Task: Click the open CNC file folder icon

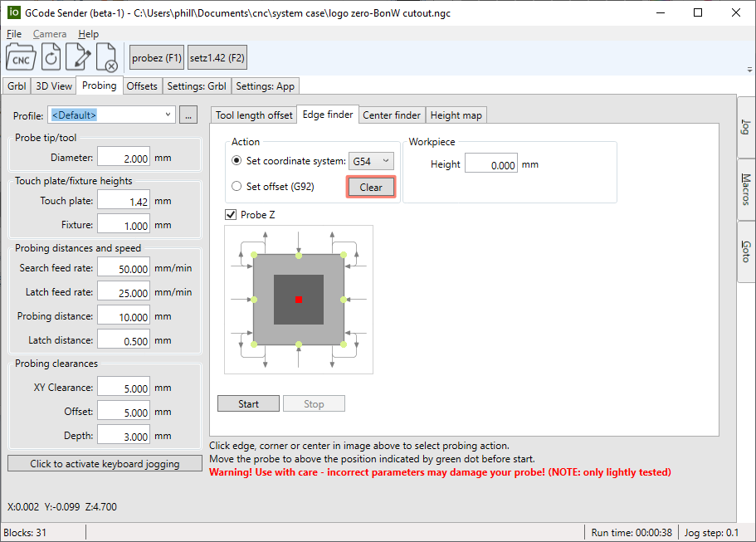Action: coord(22,58)
